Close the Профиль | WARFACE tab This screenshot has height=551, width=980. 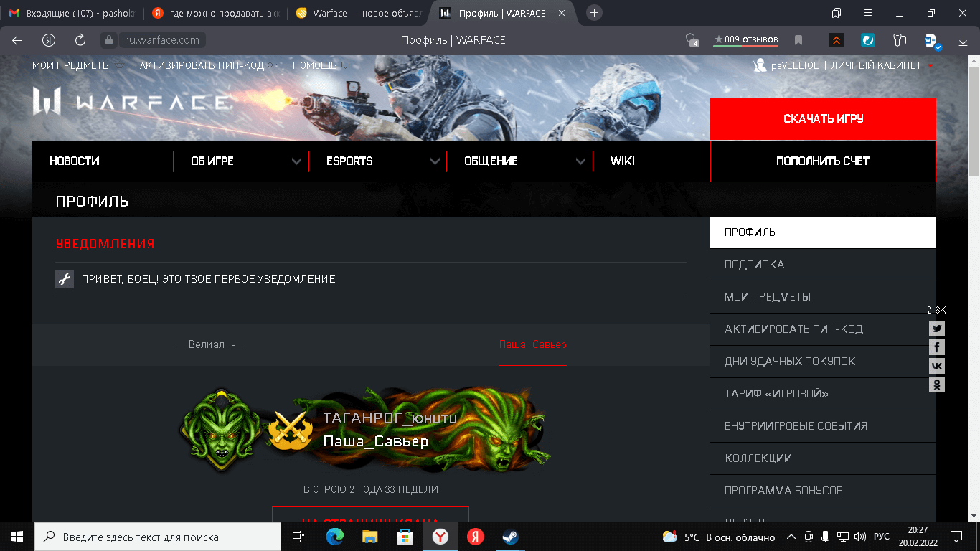(561, 13)
